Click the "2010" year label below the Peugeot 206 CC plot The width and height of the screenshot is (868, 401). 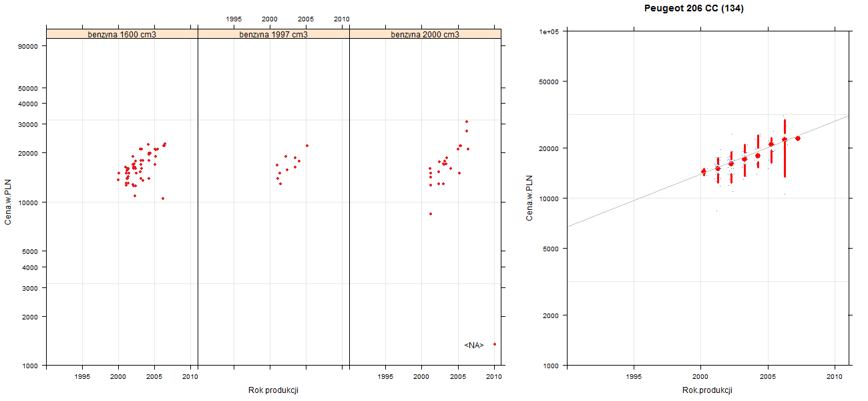coord(835,377)
